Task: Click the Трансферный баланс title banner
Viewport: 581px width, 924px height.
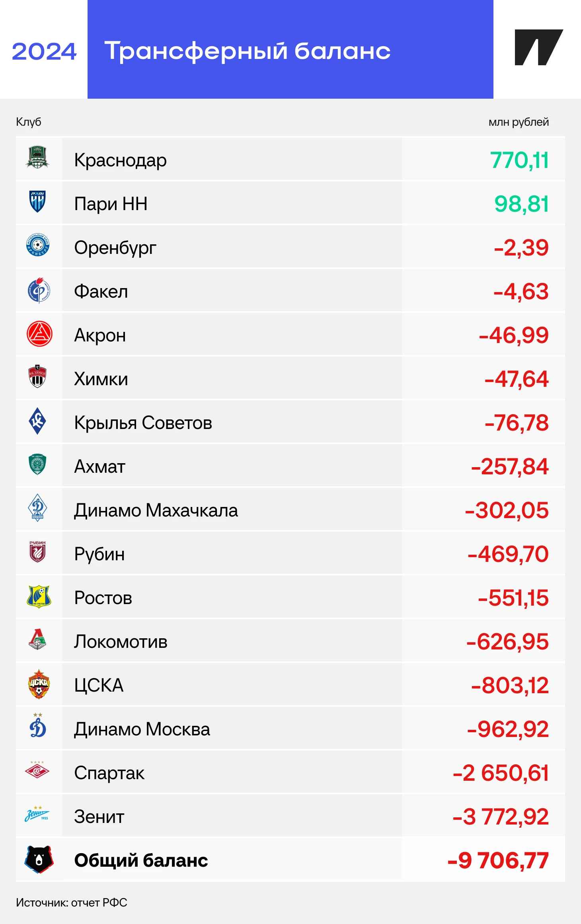Action: click(x=290, y=50)
